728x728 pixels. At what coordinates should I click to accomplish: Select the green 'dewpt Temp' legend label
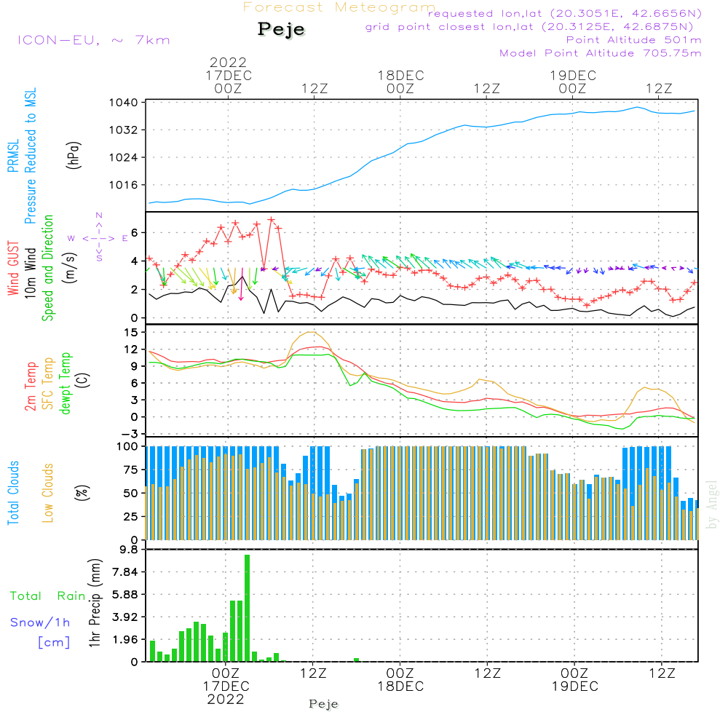tap(65, 383)
